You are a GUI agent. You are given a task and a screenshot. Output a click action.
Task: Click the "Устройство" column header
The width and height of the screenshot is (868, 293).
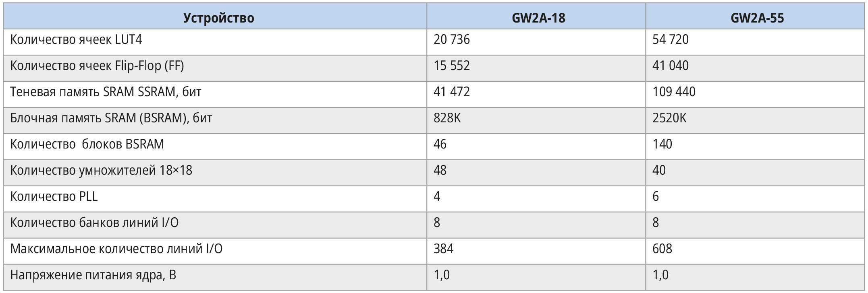click(218, 18)
